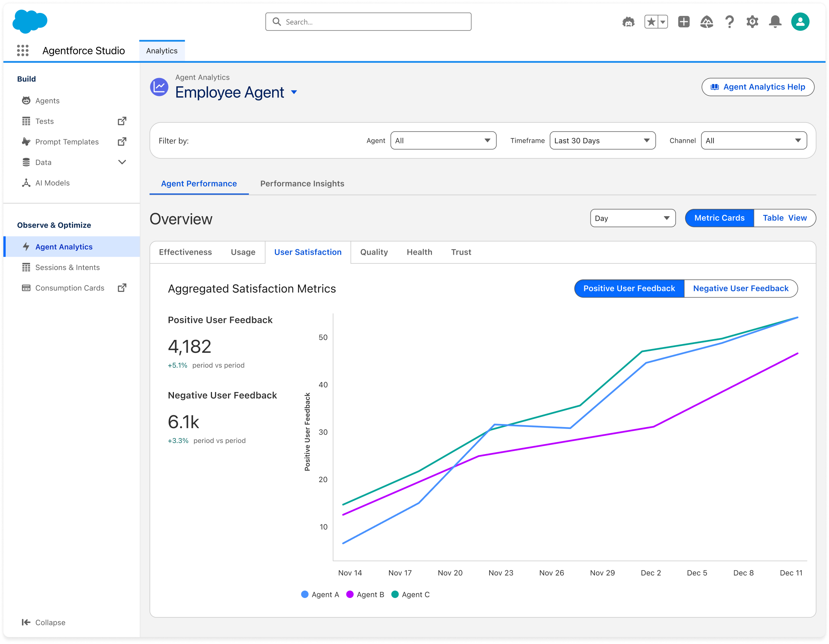Select the Usage tab

[243, 252]
